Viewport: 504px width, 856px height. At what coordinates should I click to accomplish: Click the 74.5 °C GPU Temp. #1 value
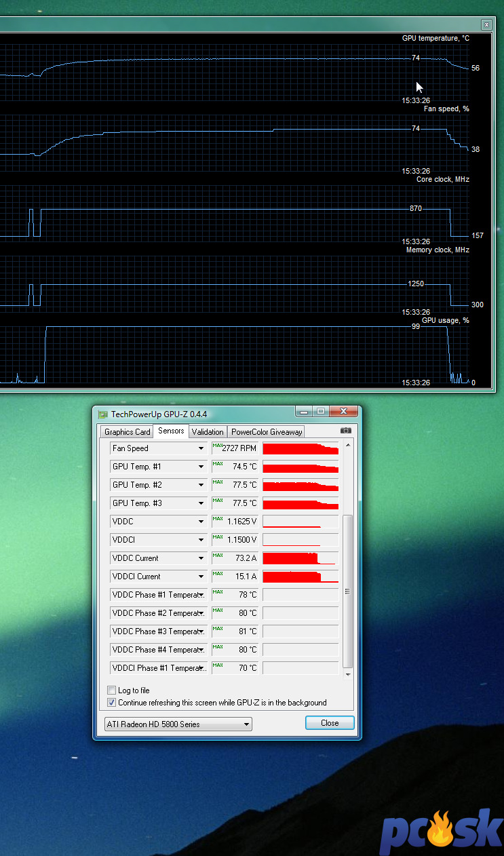click(245, 467)
